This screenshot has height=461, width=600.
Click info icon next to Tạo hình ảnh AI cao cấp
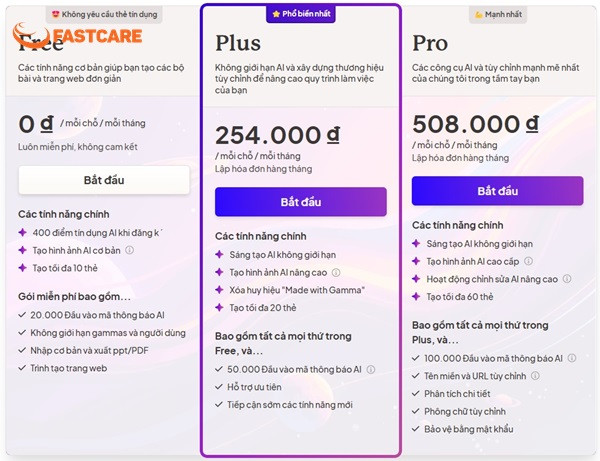point(528,261)
